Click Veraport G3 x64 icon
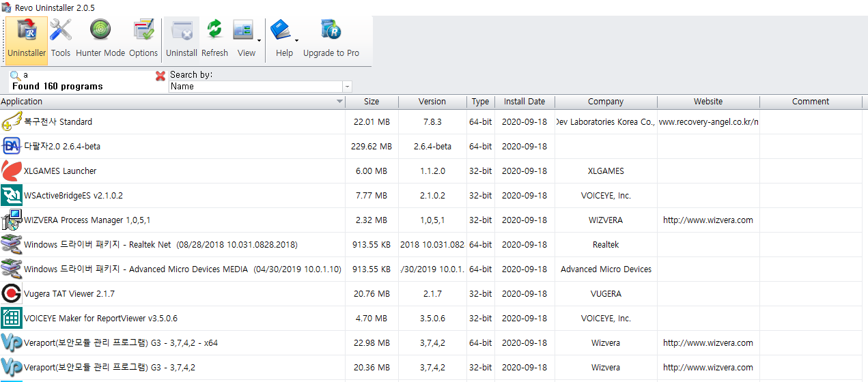The width and height of the screenshot is (868, 382). 12,343
